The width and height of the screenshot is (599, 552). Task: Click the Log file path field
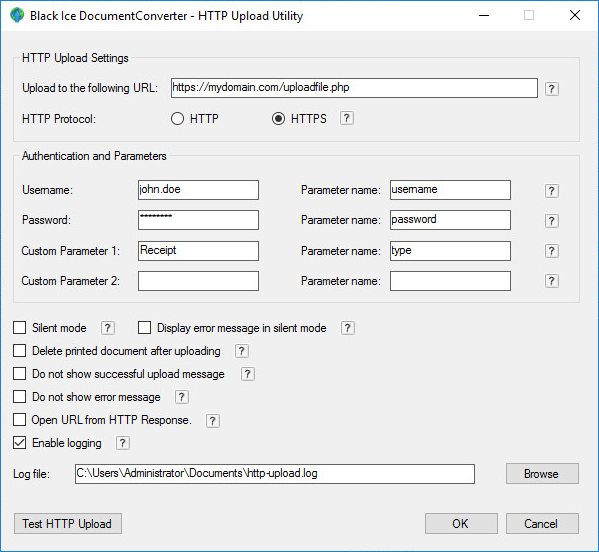coord(275,474)
